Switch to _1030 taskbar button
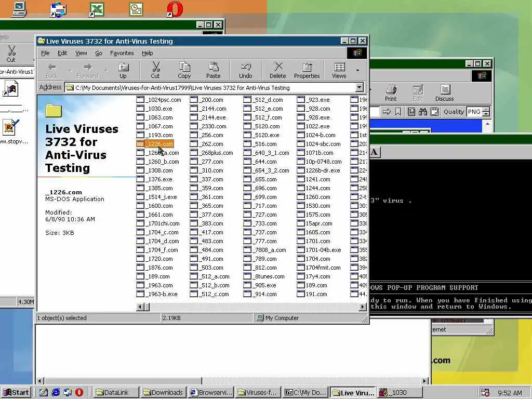Viewport: 532px width, 399px height. click(400, 393)
